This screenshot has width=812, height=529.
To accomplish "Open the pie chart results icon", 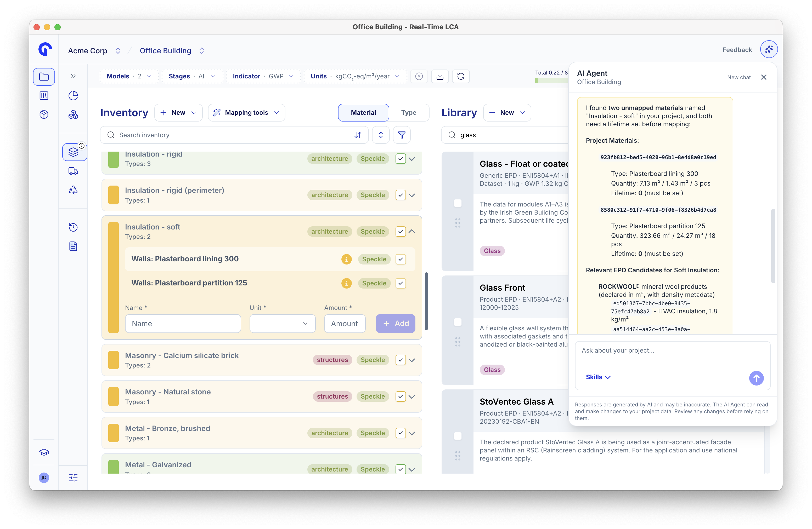I will (73, 96).
